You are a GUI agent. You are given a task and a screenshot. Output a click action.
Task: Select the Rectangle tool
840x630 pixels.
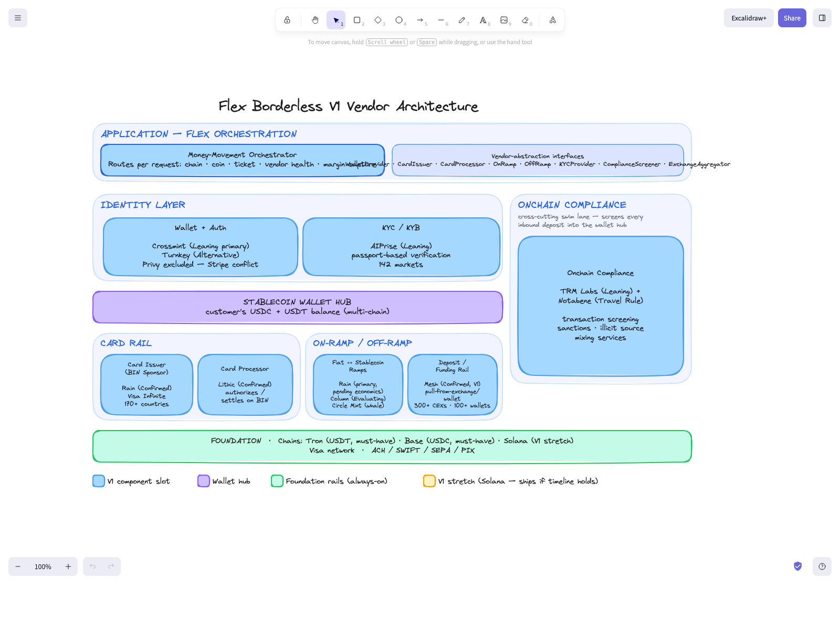[x=357, y=20]
